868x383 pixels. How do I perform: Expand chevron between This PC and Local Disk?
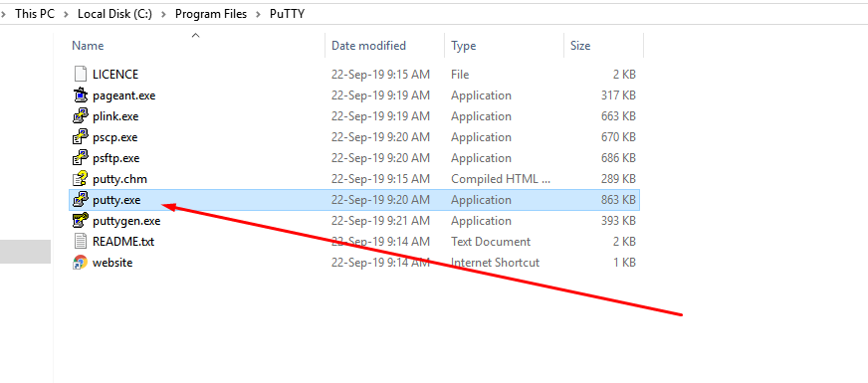click(67, 14)
